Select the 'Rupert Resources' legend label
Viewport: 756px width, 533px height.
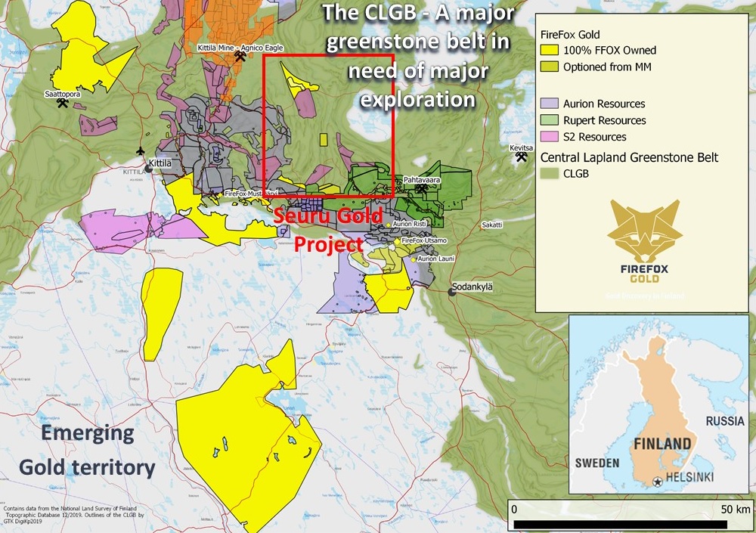click(605, 121)
